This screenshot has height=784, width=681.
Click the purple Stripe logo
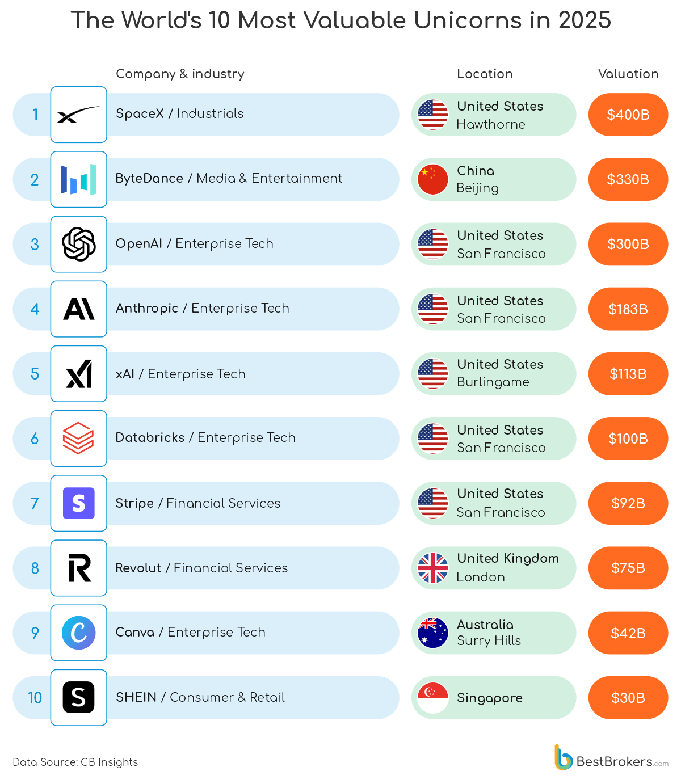click(78, 503)
